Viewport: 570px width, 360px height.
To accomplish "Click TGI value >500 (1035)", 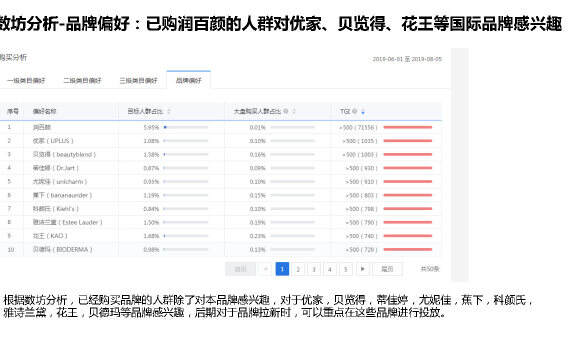I will coord(360,141).
